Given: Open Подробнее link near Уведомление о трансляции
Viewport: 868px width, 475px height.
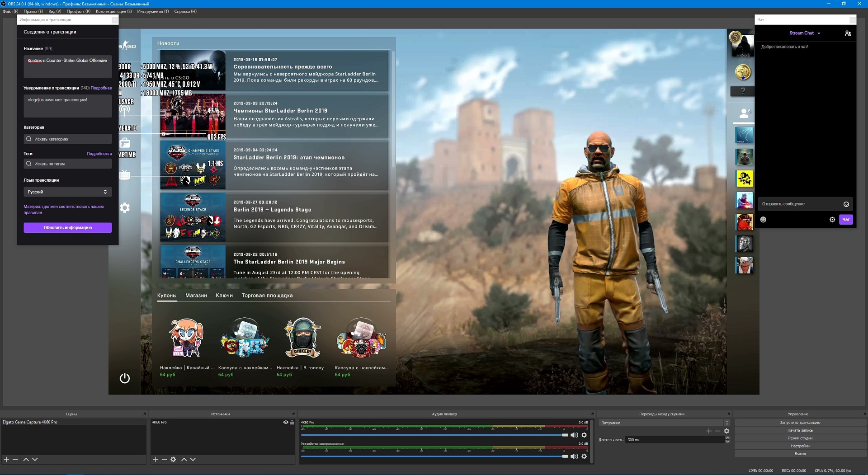Looking at the screenshot, I should pyautogui.click(x=101, y=88).
